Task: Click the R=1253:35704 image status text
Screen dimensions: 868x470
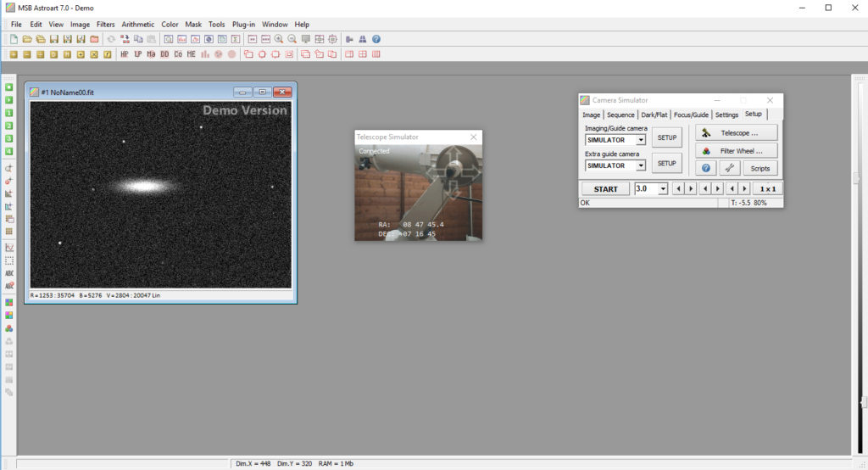Action: (52, 295)
